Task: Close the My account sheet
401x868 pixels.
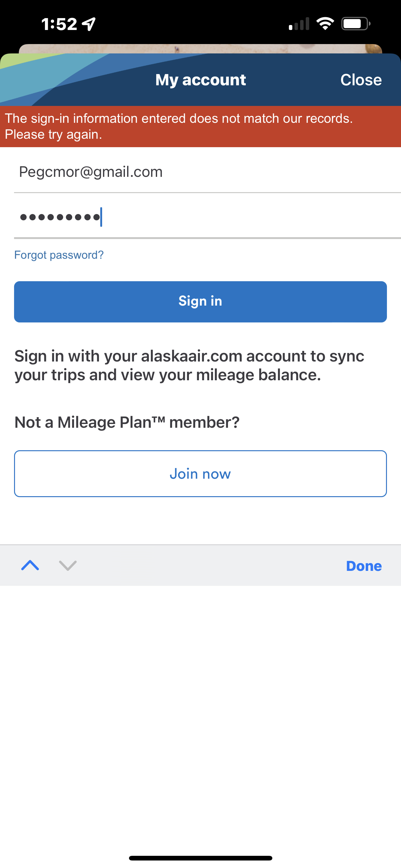Action: pos(361,80)
